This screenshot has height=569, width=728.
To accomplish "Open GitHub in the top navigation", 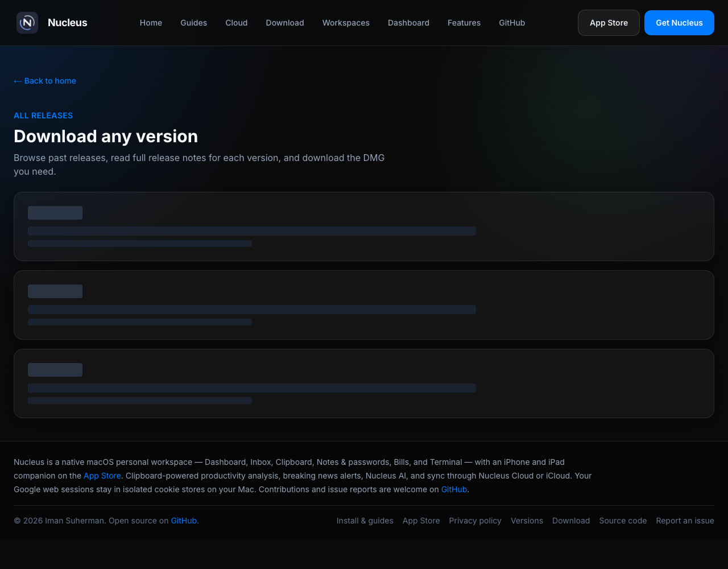I will click(512, 23).
